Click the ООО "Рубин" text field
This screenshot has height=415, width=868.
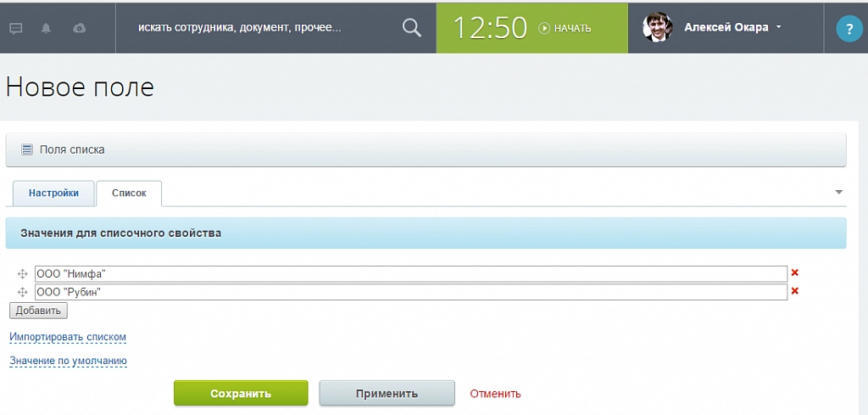[x=410, y=292]
